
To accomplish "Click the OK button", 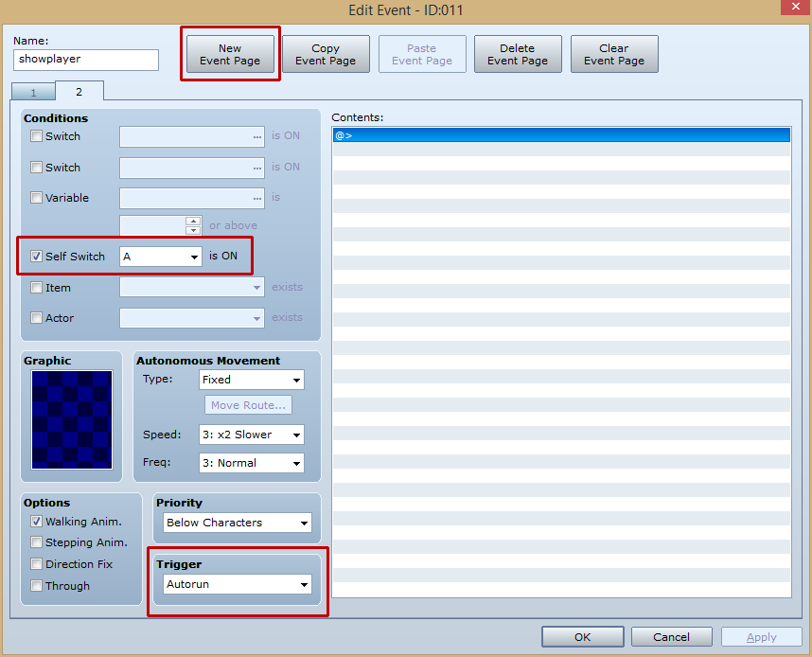I will click(583, 637).
